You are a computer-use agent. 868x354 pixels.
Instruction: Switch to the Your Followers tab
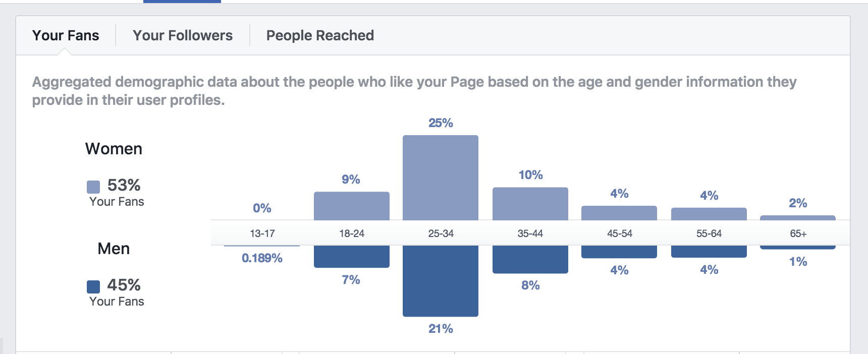coord(183,35)
